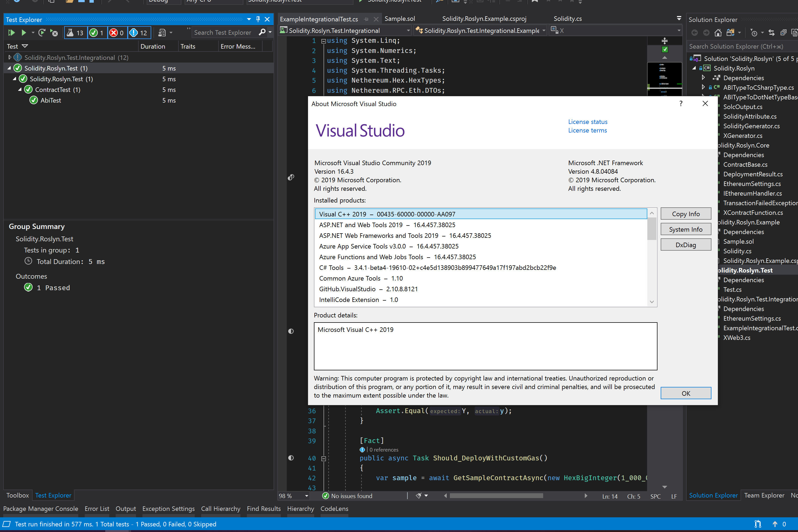Click the No issues found check icon

326,496
